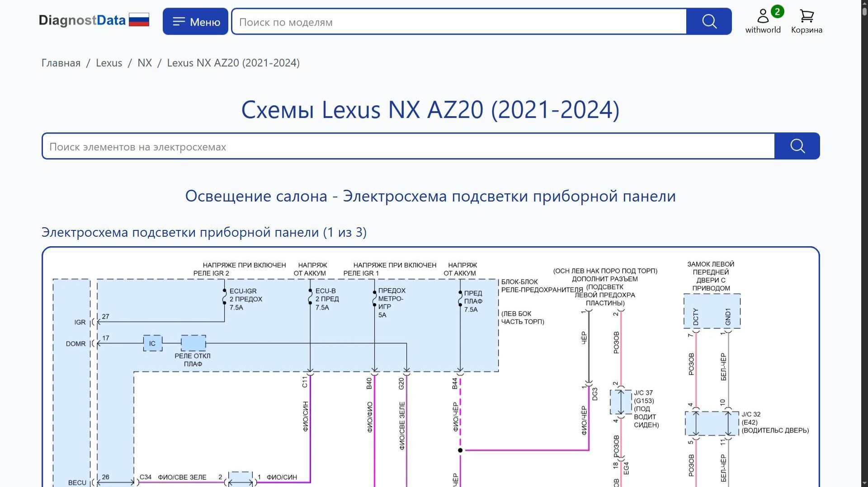The image size is (868, 487).
Task: Click the hamburger icon inside the Меню button
Action: tap(179, 21)
